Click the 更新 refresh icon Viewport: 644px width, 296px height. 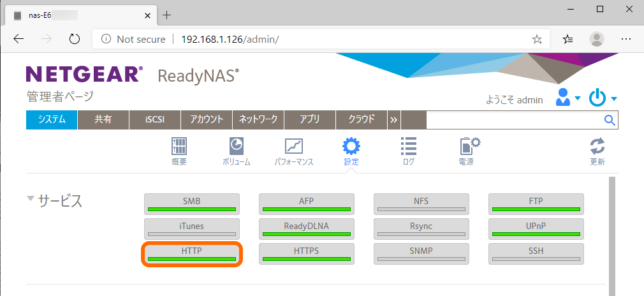(x=597, y=146)
